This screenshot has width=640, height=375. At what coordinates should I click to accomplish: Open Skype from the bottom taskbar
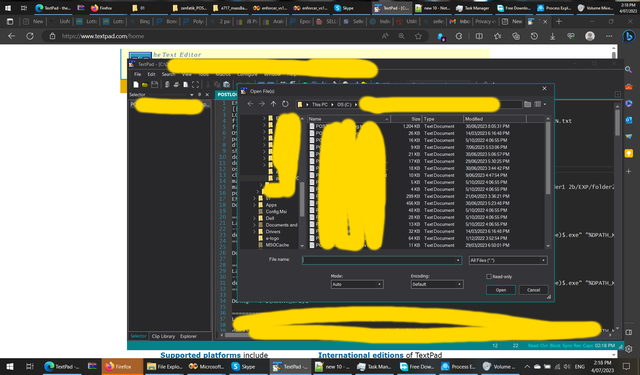(243, 366)
